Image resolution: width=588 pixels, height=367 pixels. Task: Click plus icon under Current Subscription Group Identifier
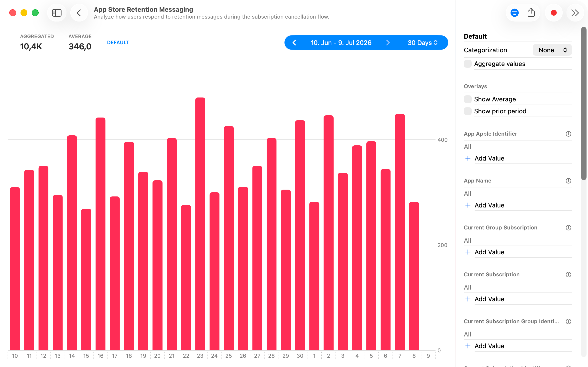coord(468,346)
